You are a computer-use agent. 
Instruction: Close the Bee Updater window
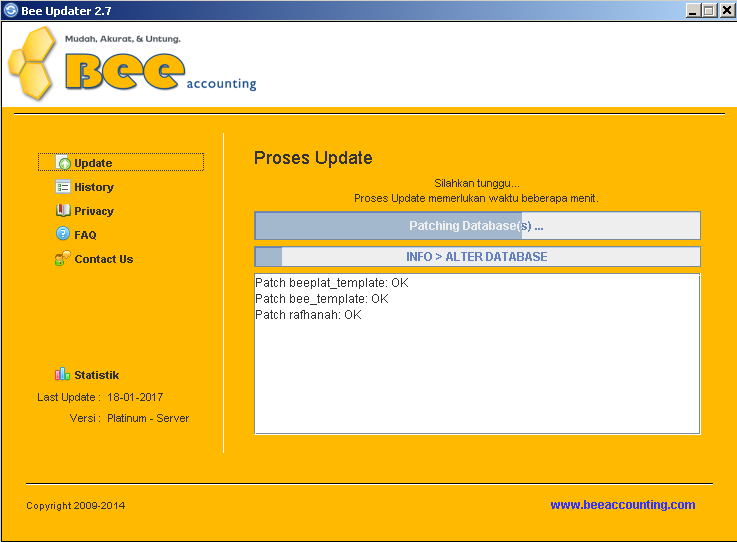pyautogui.click(x=727, y=10)
